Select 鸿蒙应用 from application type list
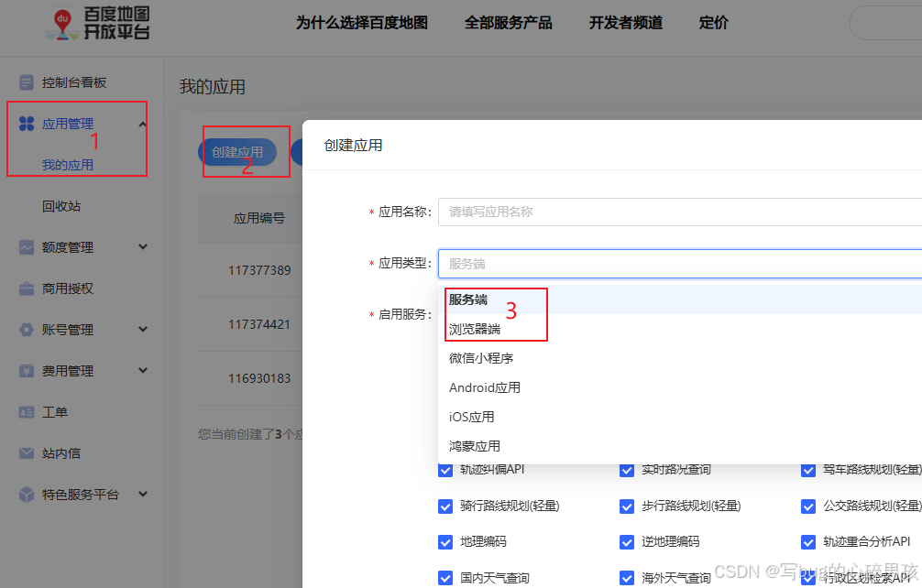 (x=680, y=446)
